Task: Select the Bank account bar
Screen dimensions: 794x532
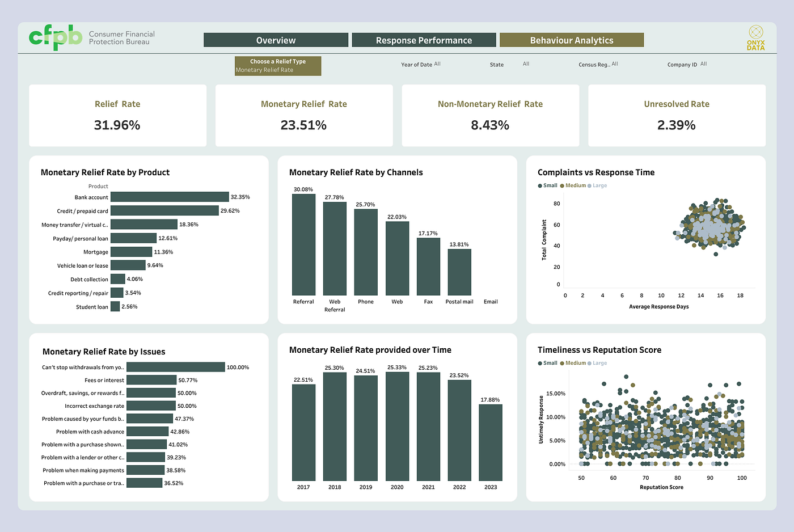Action: [x=170, y=197]
